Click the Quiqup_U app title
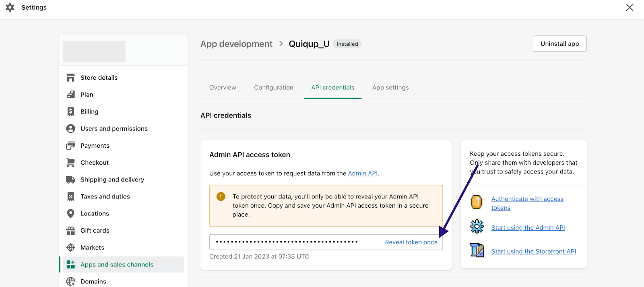 click(x=309, y=44)
